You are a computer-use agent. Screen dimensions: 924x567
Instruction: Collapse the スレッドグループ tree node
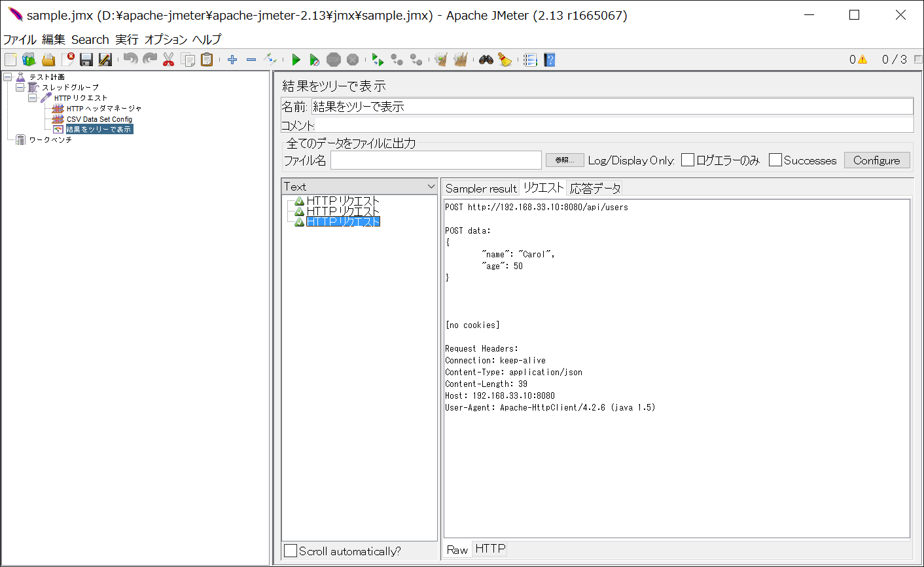point(20,87)
